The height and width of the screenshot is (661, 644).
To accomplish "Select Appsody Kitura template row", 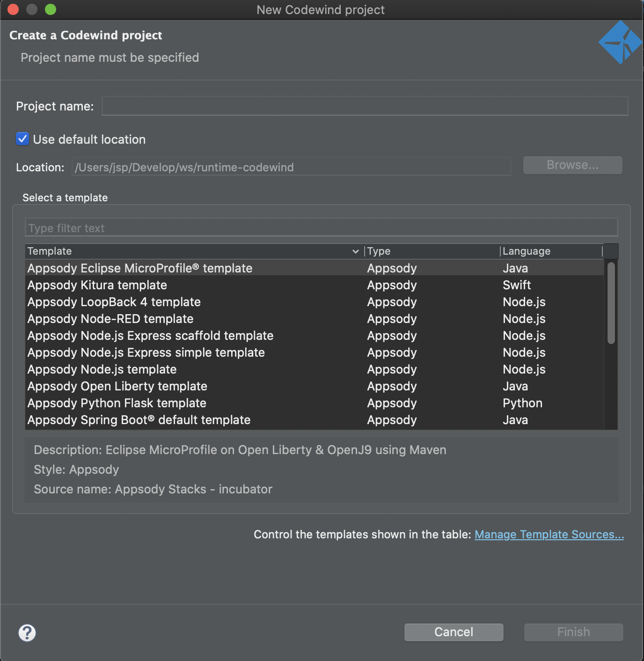I will (315, 285).
